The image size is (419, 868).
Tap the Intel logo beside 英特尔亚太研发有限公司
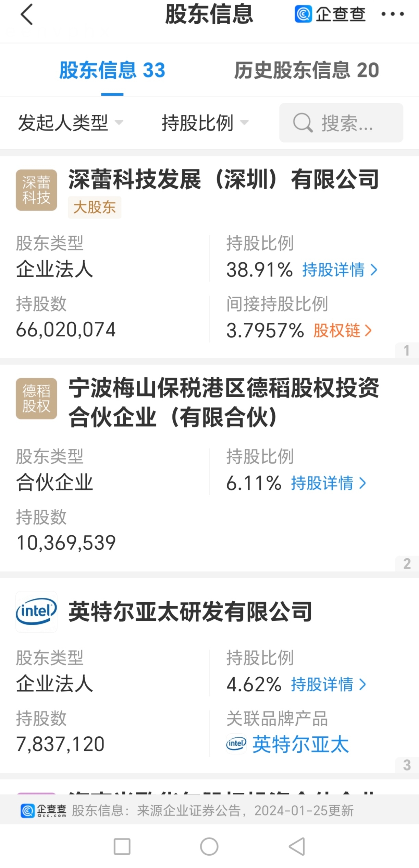pos(36,612)
